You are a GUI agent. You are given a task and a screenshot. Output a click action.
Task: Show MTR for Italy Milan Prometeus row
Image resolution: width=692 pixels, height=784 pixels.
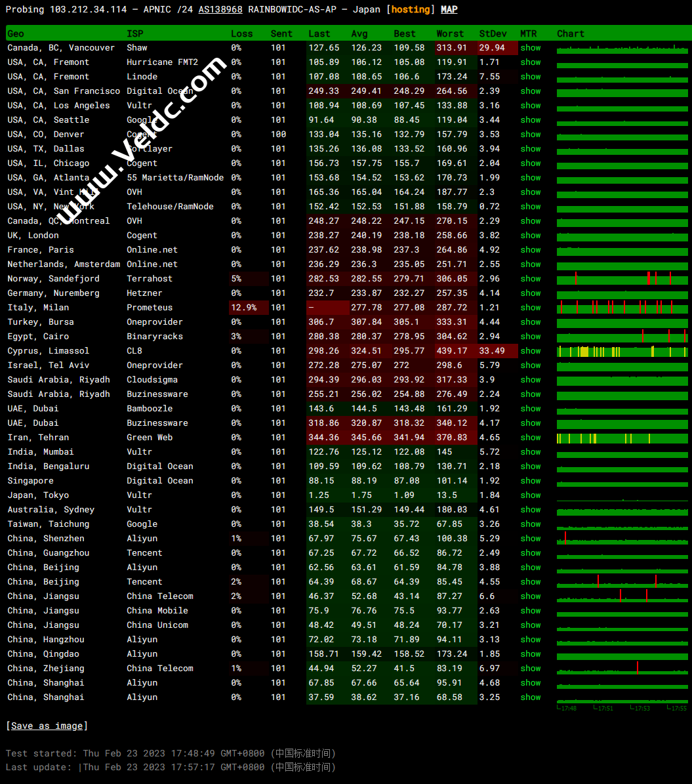[x=531, y=308]
